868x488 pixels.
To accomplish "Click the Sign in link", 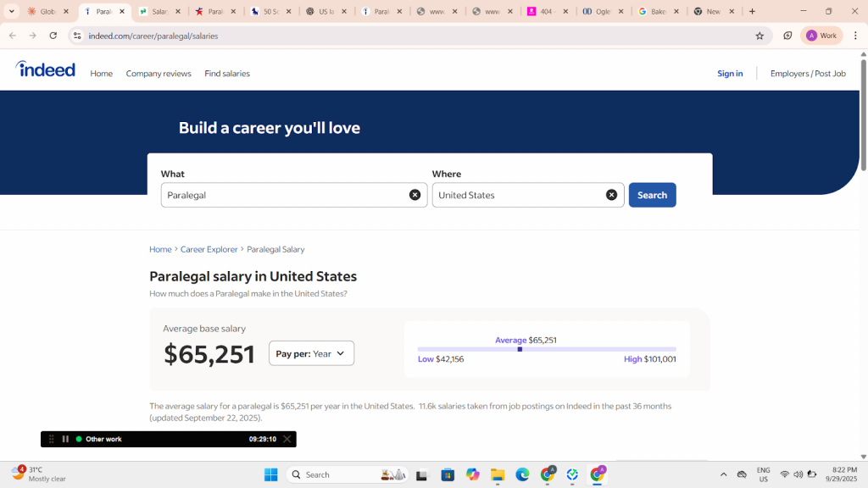I will pyautogui.click(x=730, y=74).
